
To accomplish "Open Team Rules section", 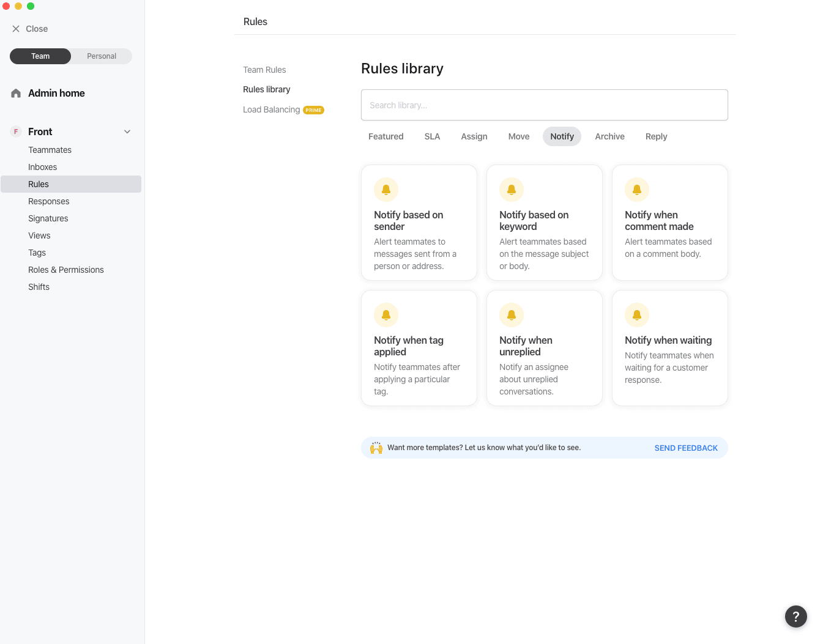I will coord(264,70).
